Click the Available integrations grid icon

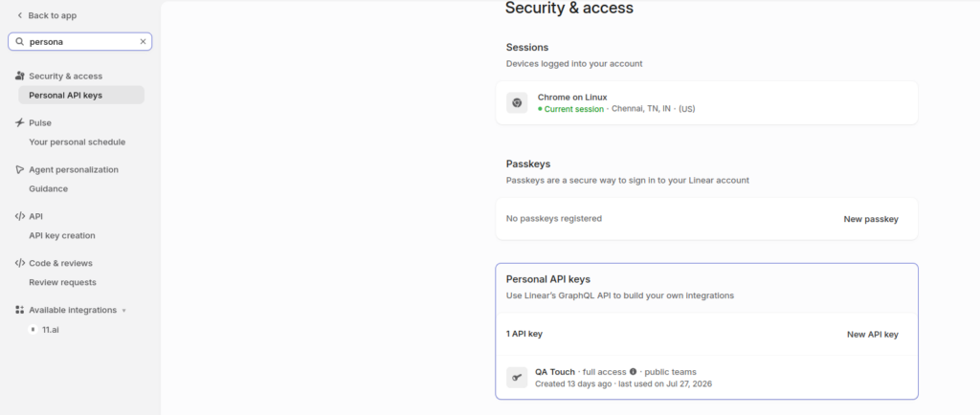click(19, 310)
